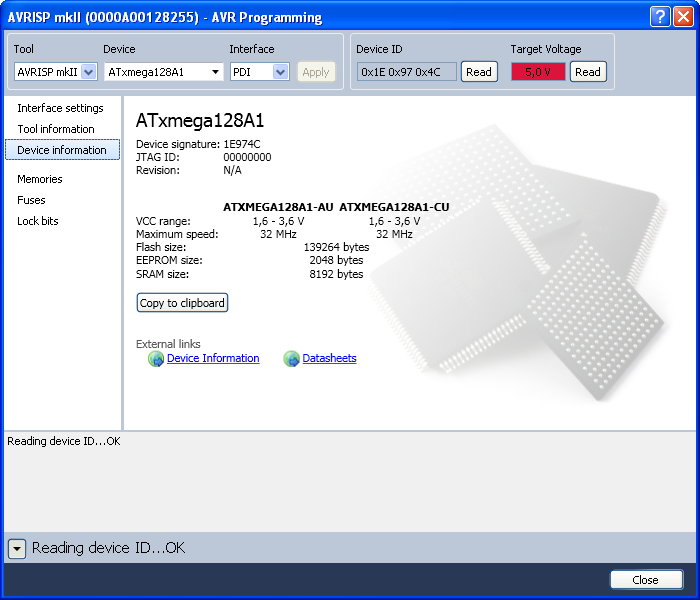Click the Apply button

(x=316, y=72)
